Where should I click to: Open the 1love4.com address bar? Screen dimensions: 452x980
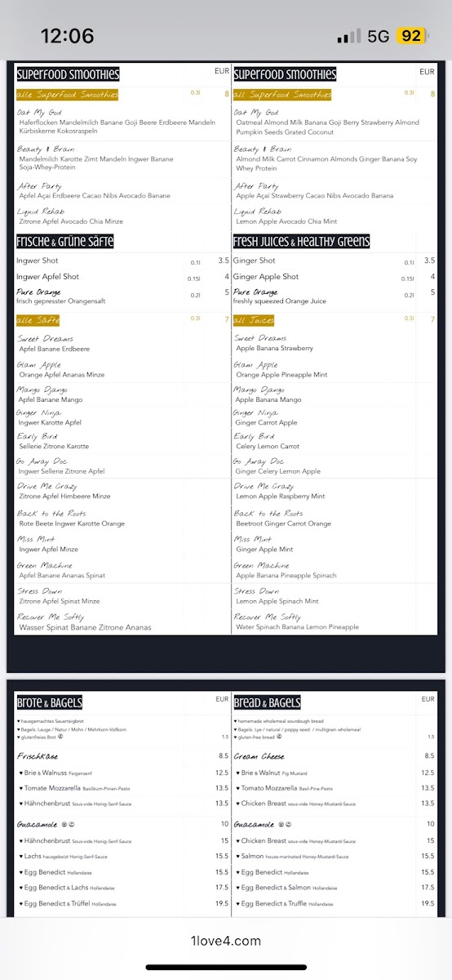tap(226, 941)
